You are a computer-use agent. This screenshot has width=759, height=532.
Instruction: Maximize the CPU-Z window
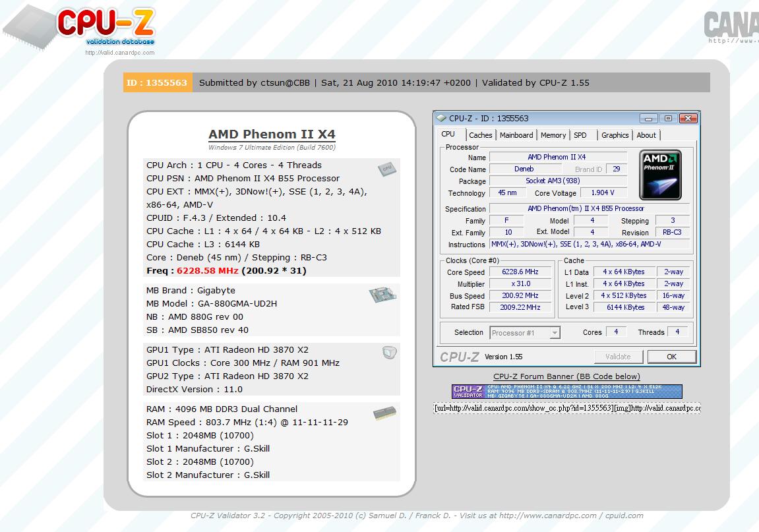point(668,118)
